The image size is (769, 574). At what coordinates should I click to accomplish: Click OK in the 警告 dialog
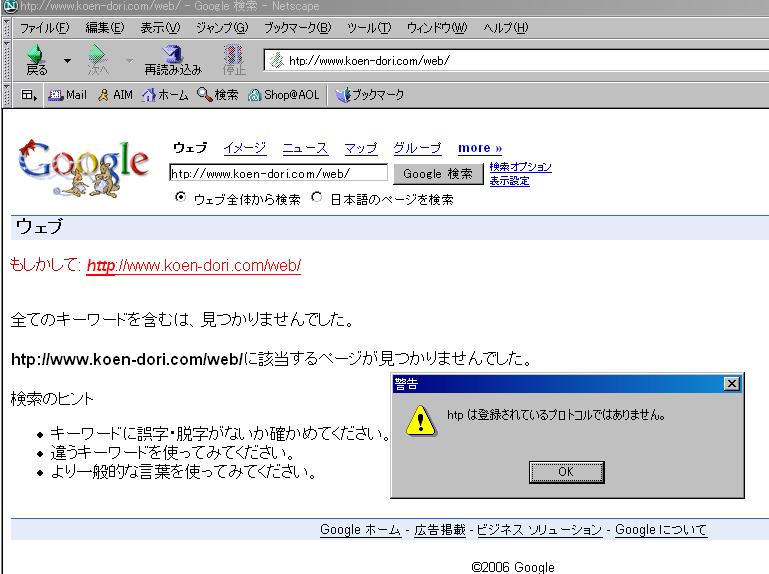tap(566, 472)
